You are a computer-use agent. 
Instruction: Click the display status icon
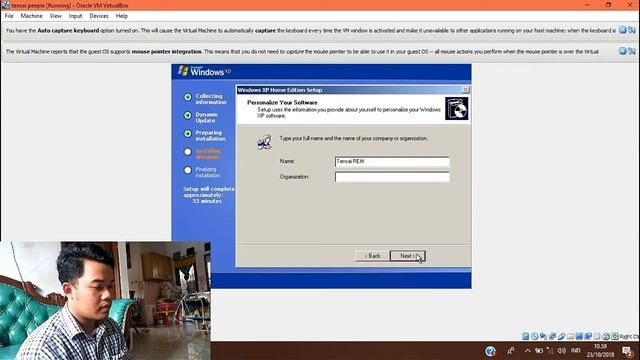579,336
